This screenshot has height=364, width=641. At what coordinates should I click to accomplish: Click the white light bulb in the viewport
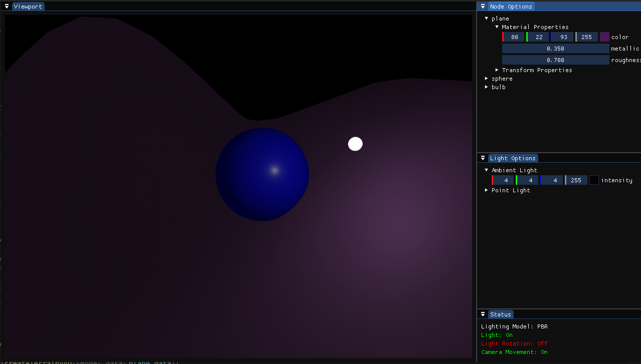(355, 144)
